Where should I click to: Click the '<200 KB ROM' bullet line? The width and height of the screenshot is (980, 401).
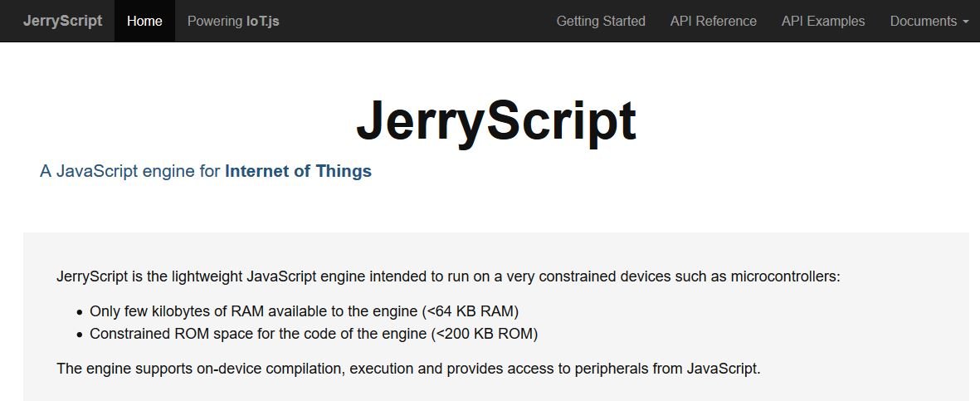(314, 334)
